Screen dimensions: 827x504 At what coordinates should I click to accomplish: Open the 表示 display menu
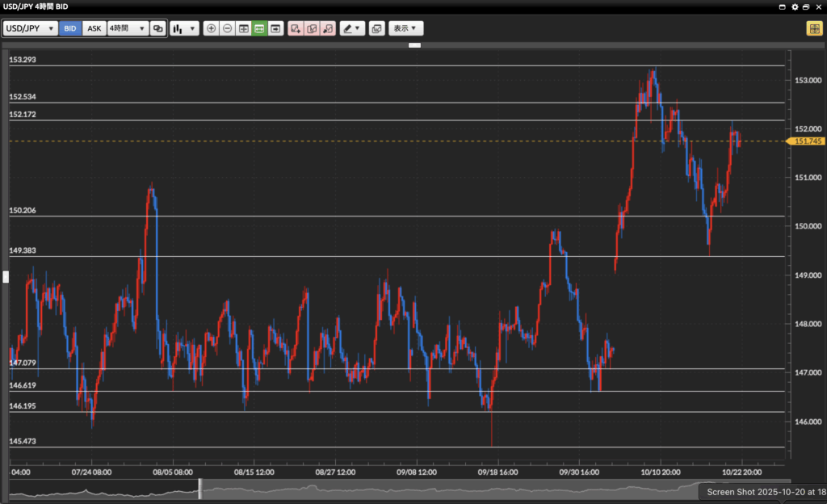pyautogui.click(x=405, y=28)
